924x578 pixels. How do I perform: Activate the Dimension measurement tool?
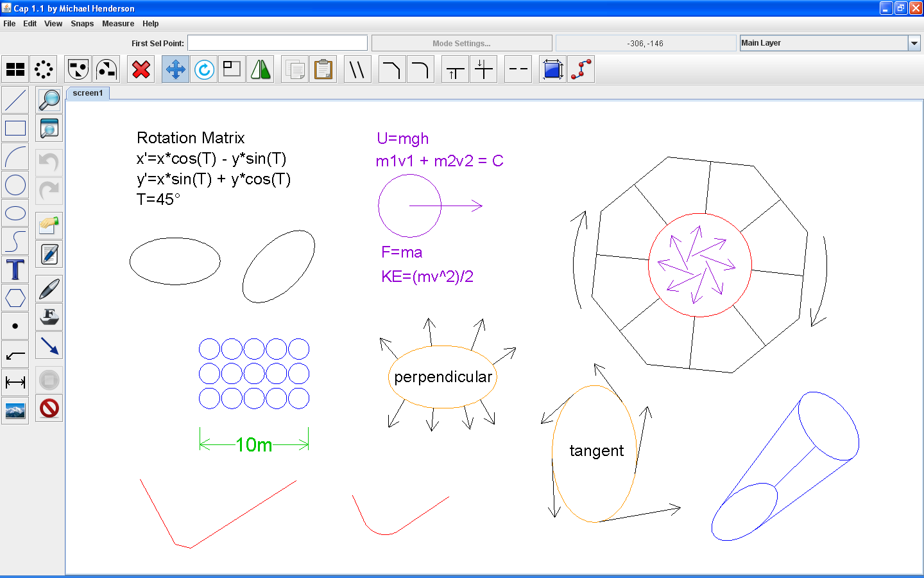point(15,383)
